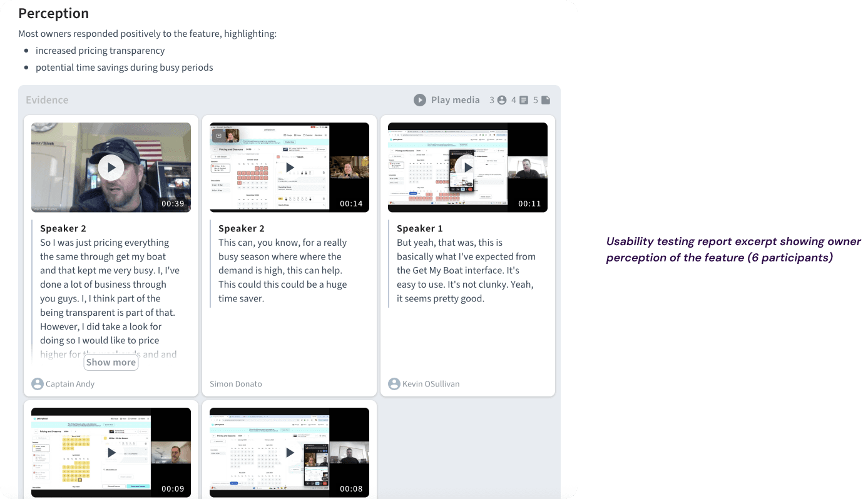This screenshot has width=868, height=499.
Task: Play the 00:39 video of Captain Andy
Action: click(x=111, y=168)
